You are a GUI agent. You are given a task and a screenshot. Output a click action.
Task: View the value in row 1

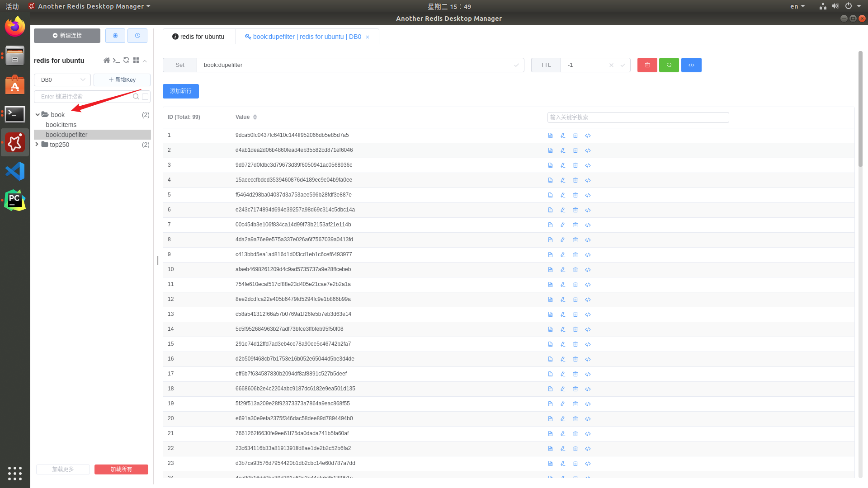tap(550, 136)
